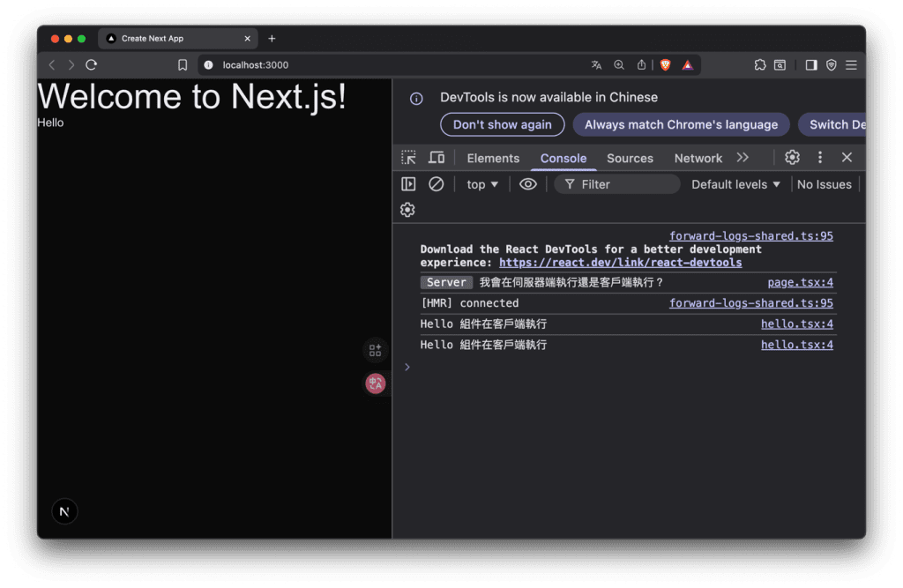The image size is (903, 588).
Task: Toggle the device toolbar icon
Action: click(x=437, y=158)
